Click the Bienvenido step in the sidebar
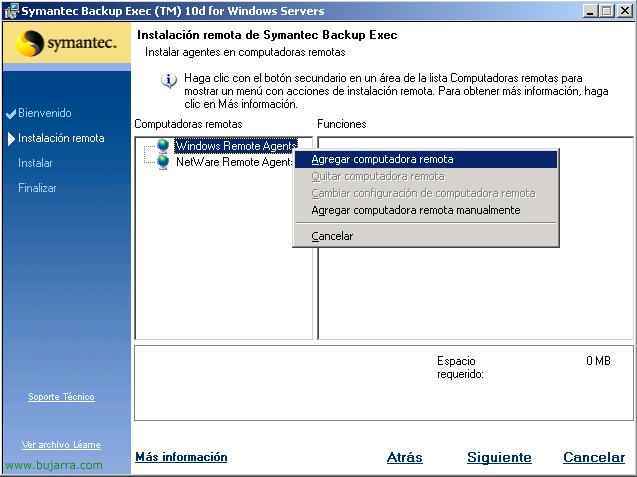 pos(45,113)
